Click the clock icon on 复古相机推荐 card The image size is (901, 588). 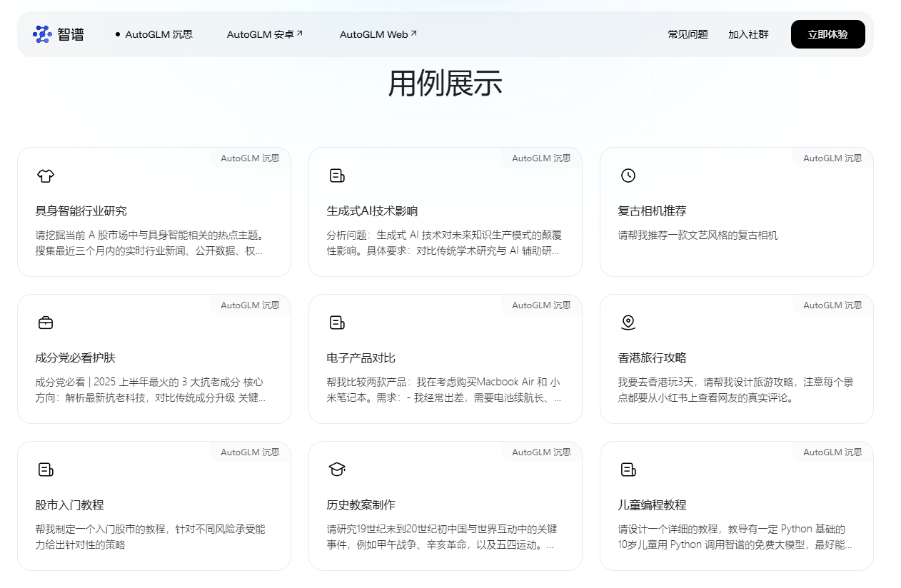tap(628, 176)
